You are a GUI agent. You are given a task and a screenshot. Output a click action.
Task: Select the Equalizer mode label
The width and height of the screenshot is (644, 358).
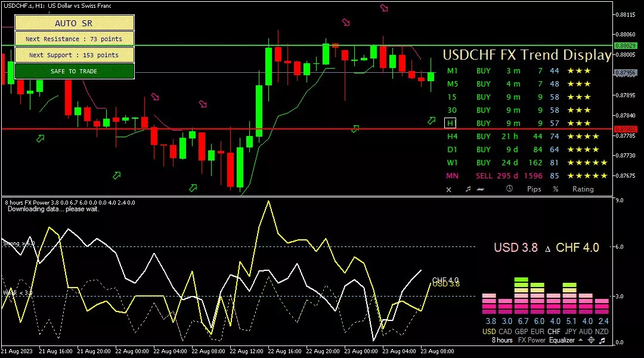click(562, 340)
